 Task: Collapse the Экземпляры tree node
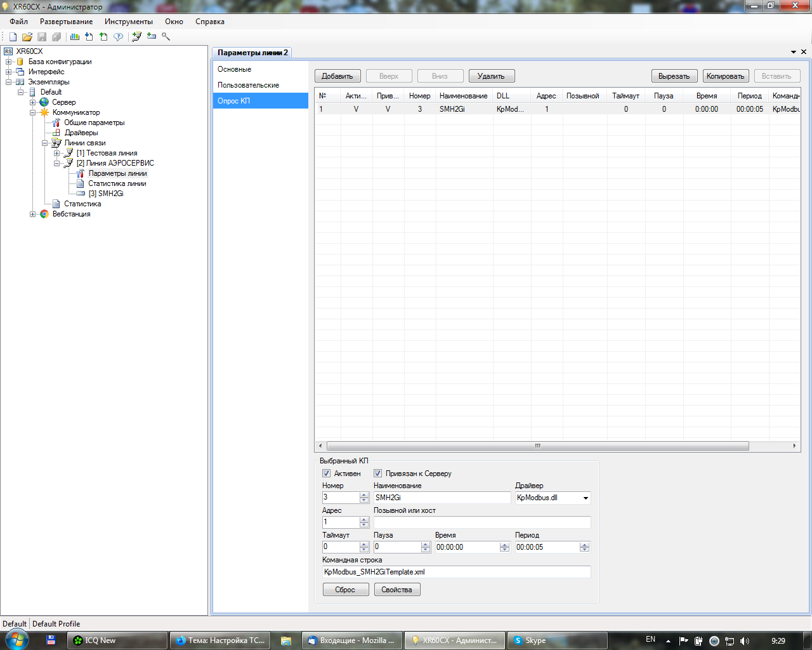tap(8, 82)
